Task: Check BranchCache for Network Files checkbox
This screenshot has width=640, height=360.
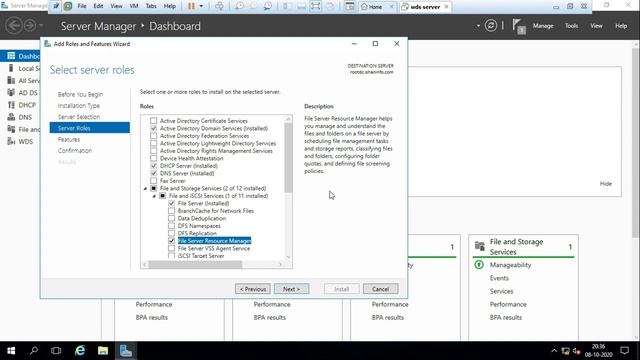Action: coord(171,211)
